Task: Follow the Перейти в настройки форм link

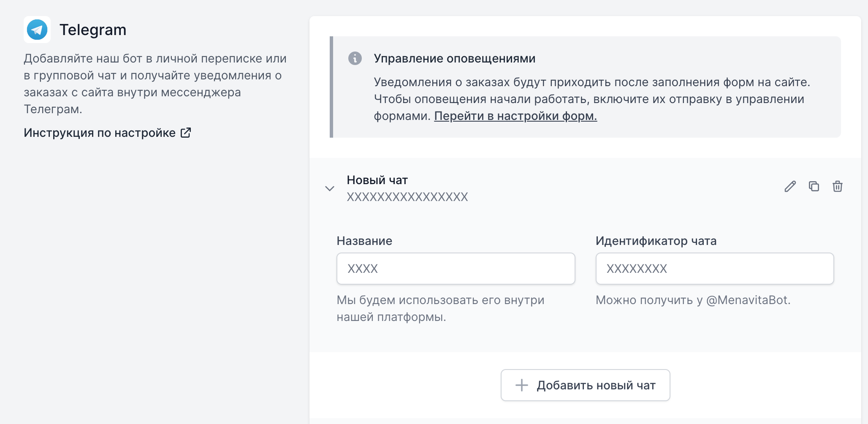Action: coord(515,116)
